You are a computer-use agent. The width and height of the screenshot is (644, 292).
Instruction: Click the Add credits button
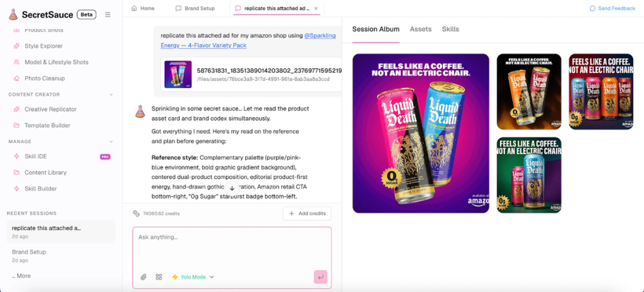[x=307, y=213]
